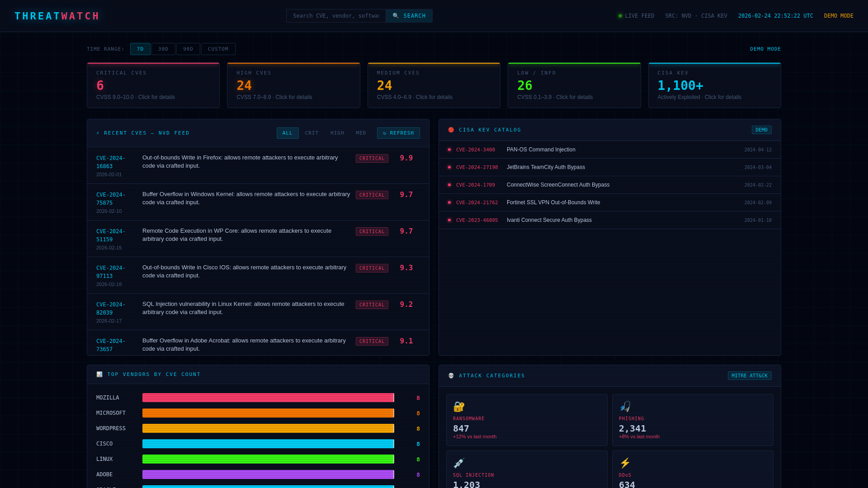868x488 pixels.
Task: Click the Ransomware lock icon
Action: [x=459, y=407]
